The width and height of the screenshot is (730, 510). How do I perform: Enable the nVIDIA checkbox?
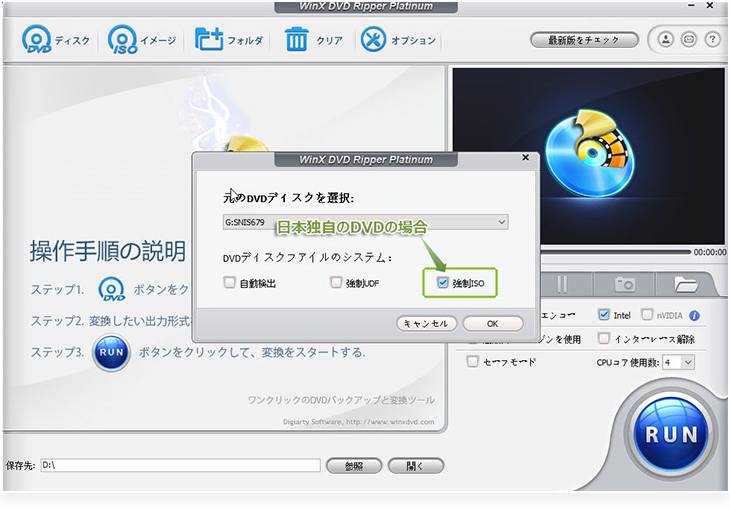(647, 315)
